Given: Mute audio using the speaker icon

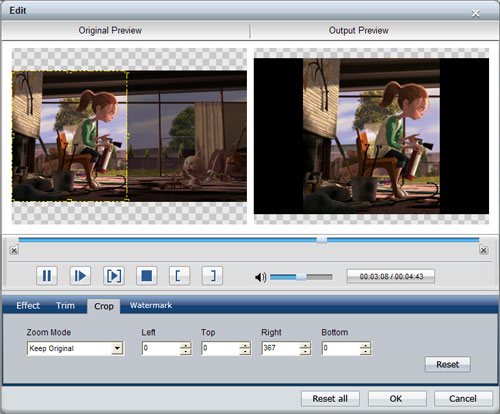Looking at the screenshot, I should pyautogui.click(x=260, y=277).
